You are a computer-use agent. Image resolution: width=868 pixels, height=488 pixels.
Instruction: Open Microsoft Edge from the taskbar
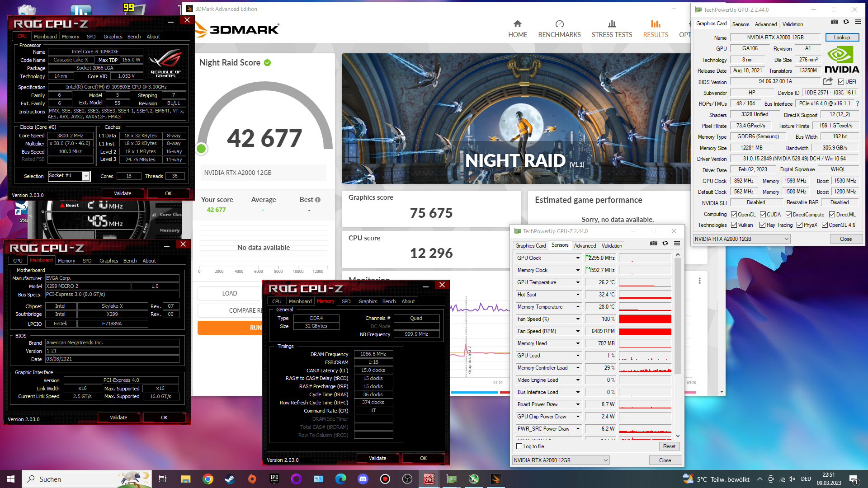(341, 479)
